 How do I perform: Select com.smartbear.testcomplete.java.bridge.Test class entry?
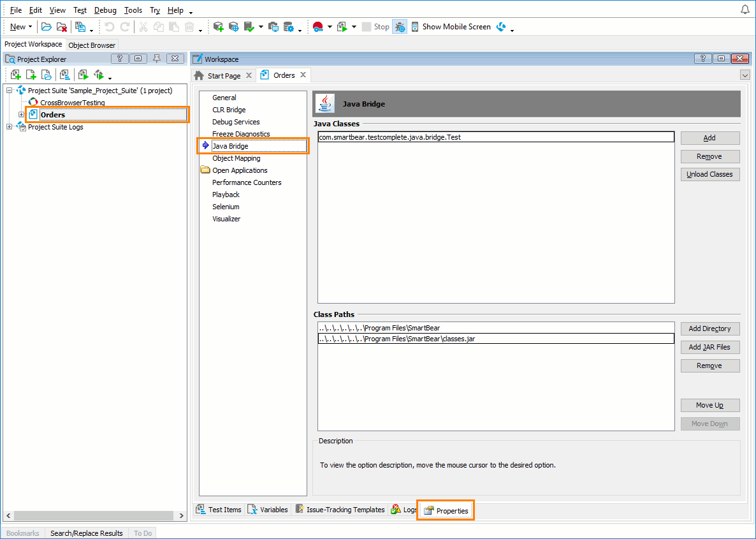496,137
